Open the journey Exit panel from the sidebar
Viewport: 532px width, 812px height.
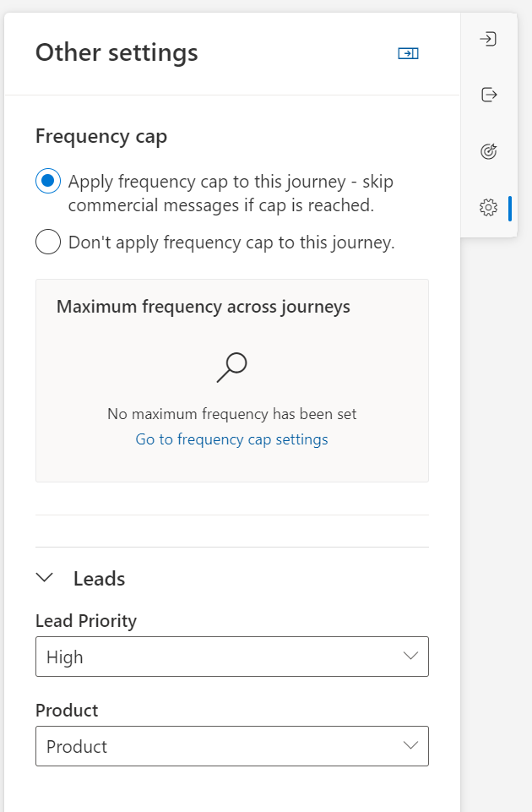489,95
